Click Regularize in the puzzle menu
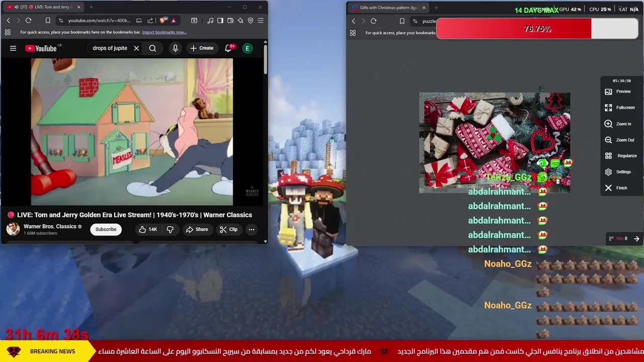Viewport: 644px width, 362px height. coord(621,156)
